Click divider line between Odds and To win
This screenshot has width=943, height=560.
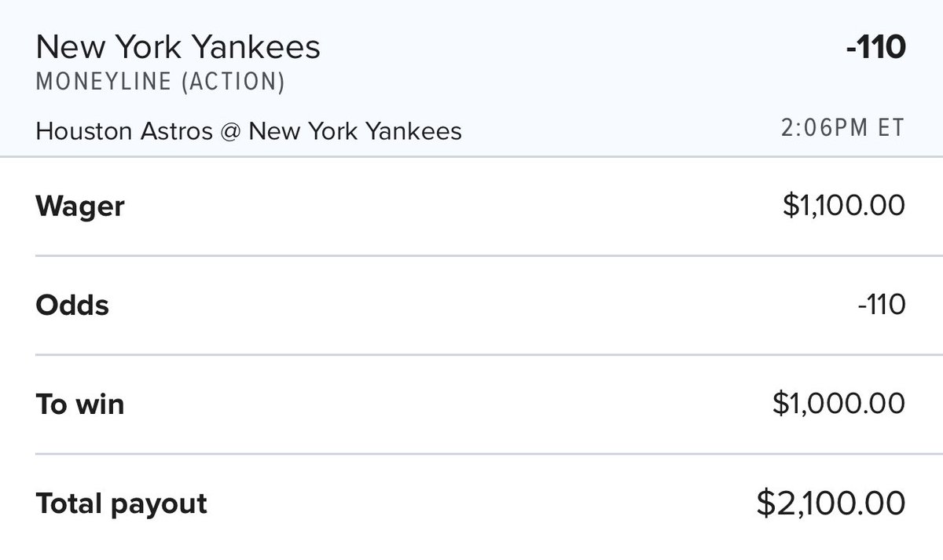point(472,355)
